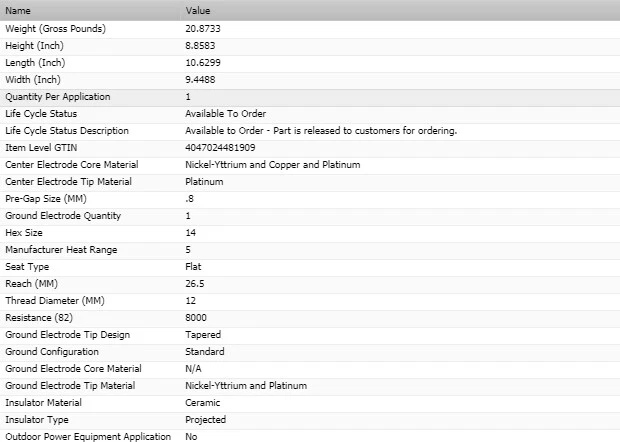Select the Center Electrode Tip Material value Platinum
Image resolution: width=620 pixels, height=442 pixels.
point(204,182)
